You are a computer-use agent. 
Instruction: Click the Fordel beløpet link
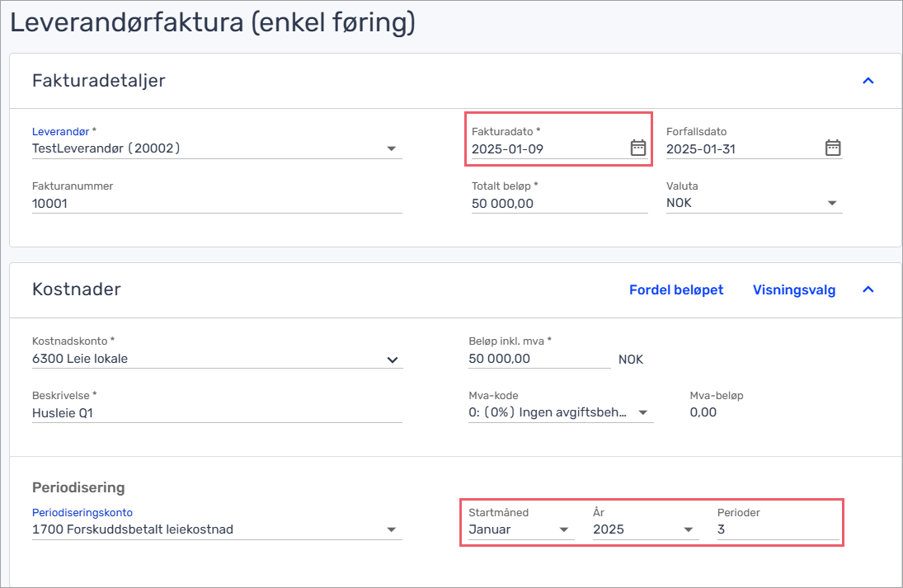click(675, 289)
